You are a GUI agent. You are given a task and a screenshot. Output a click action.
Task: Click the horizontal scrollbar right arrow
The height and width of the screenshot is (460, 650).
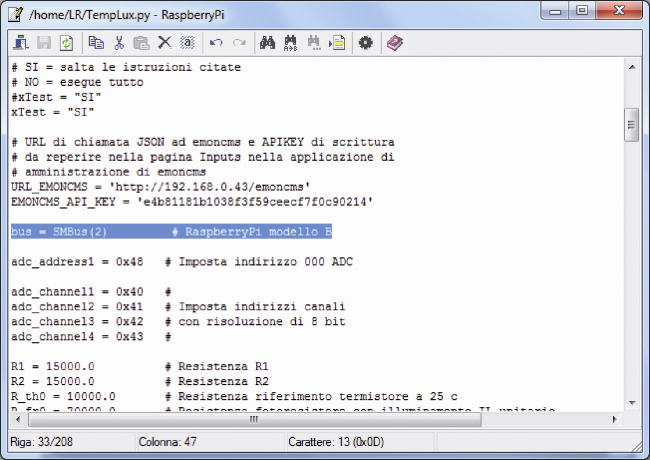click(615, 420)
